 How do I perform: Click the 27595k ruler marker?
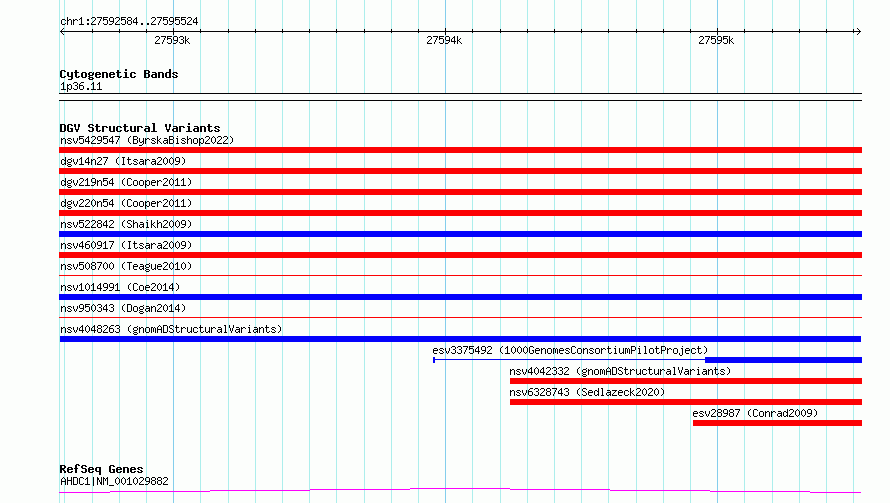(x=716, y=40)
